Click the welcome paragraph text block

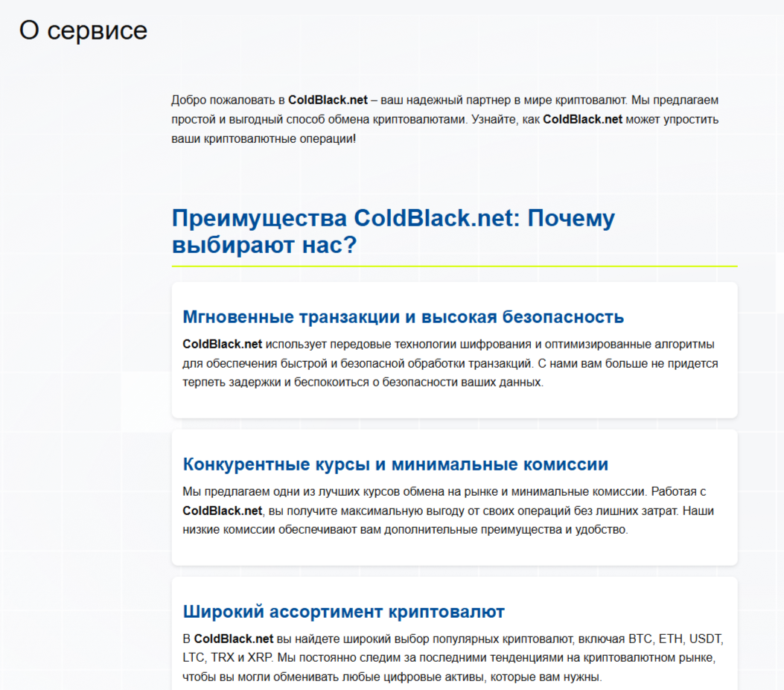[445, 118]
